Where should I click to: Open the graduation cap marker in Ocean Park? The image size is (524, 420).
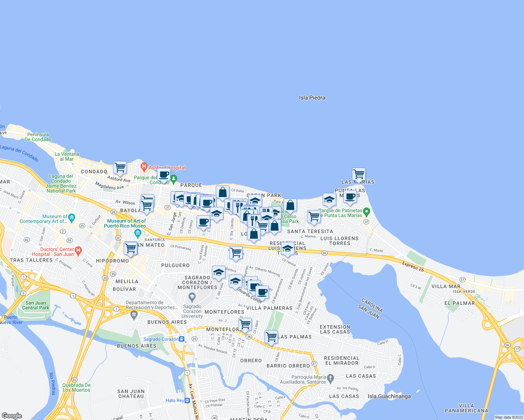(x=255, y=201)
